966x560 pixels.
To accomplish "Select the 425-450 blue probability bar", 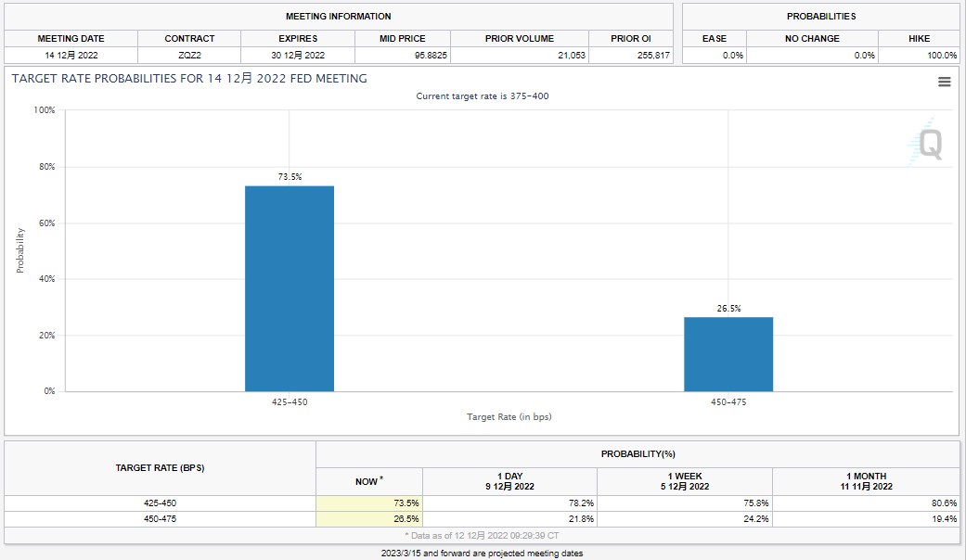I will [290, 288].
